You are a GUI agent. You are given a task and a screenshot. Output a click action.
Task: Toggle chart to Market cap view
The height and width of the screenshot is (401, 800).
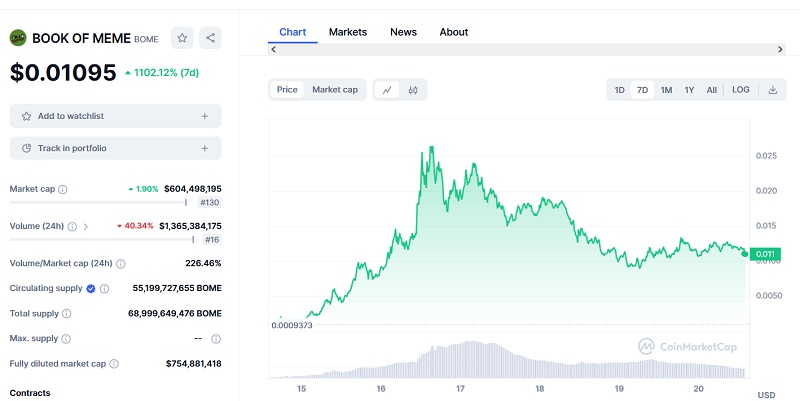click(x=335, y=90)
